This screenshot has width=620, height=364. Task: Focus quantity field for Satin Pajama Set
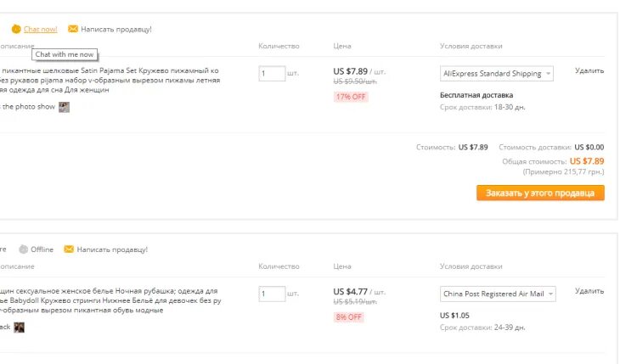pos(272,74)
